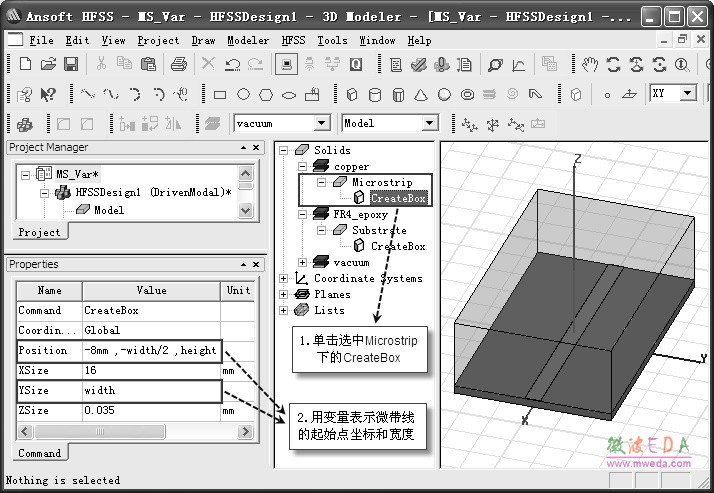Click the YSize value width
This screenshot has width=714, height=493.
click(151, 390)
